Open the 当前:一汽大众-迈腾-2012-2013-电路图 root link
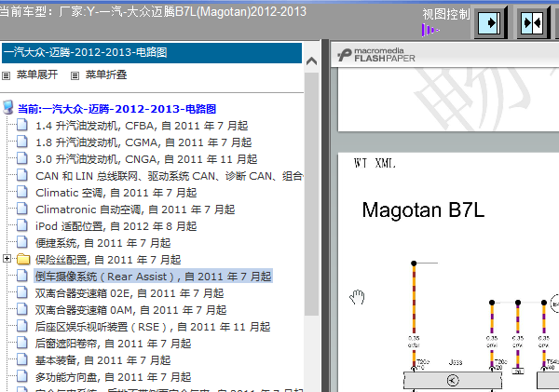 pos(117,109)
